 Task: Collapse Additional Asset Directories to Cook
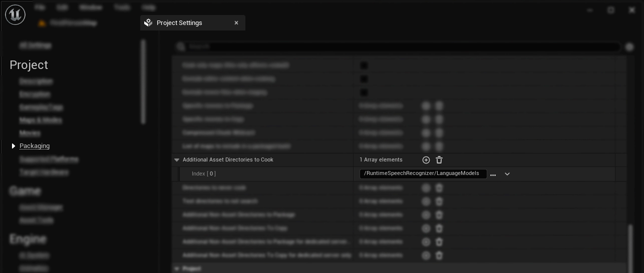(177, 160)
